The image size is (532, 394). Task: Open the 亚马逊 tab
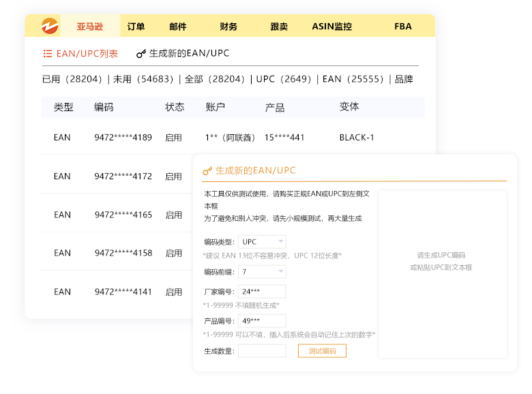tap(89, 27)
